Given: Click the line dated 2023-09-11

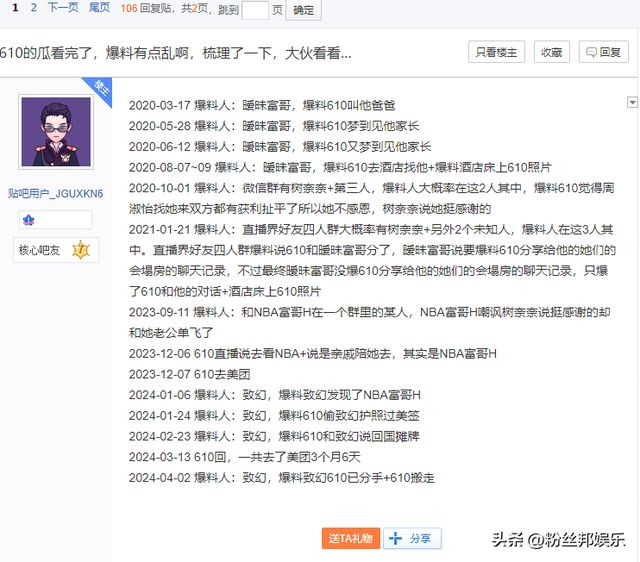Looking at the screenshot, I should (x=370, y=322).
